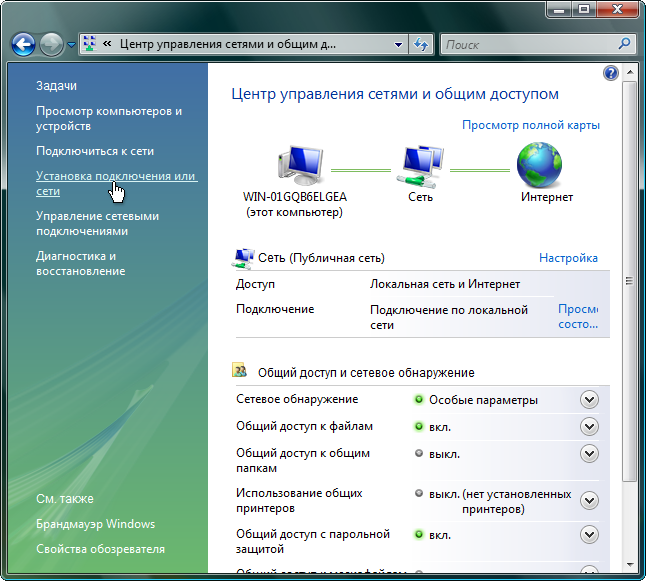Click this computer WIN-01GQB6ELGEA icon
This screenshot has width=646, height=581.
[300, 166]
